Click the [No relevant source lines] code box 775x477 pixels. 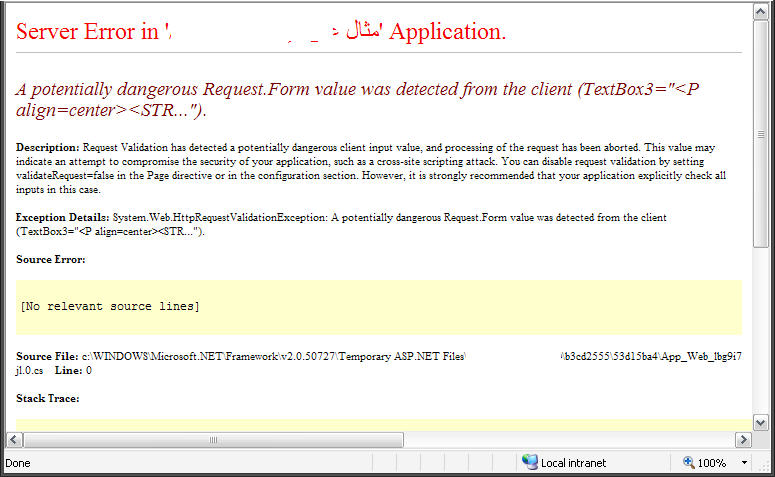[379, 307]
